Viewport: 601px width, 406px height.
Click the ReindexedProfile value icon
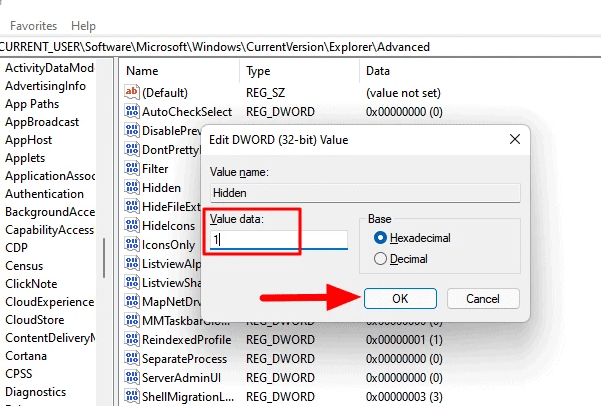point(131,340)
